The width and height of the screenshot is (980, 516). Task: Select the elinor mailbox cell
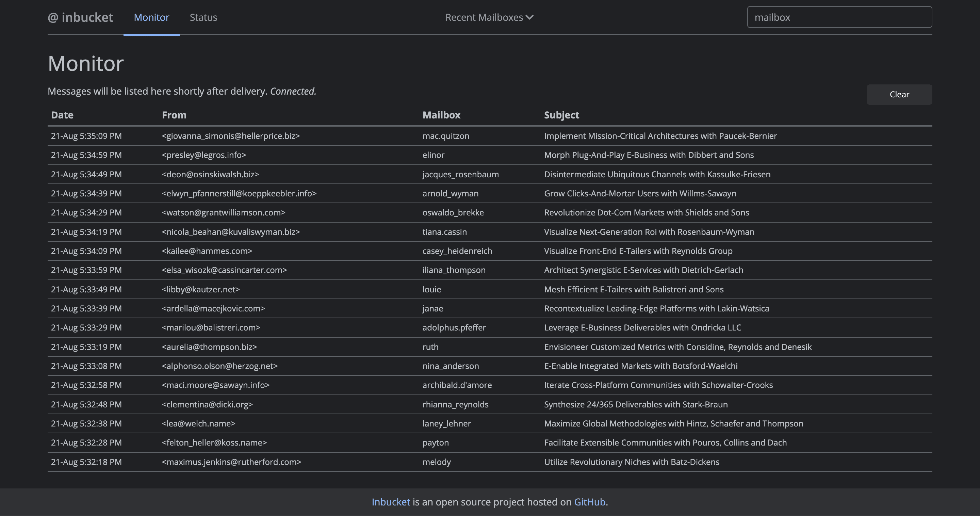[x=433, y=155]
